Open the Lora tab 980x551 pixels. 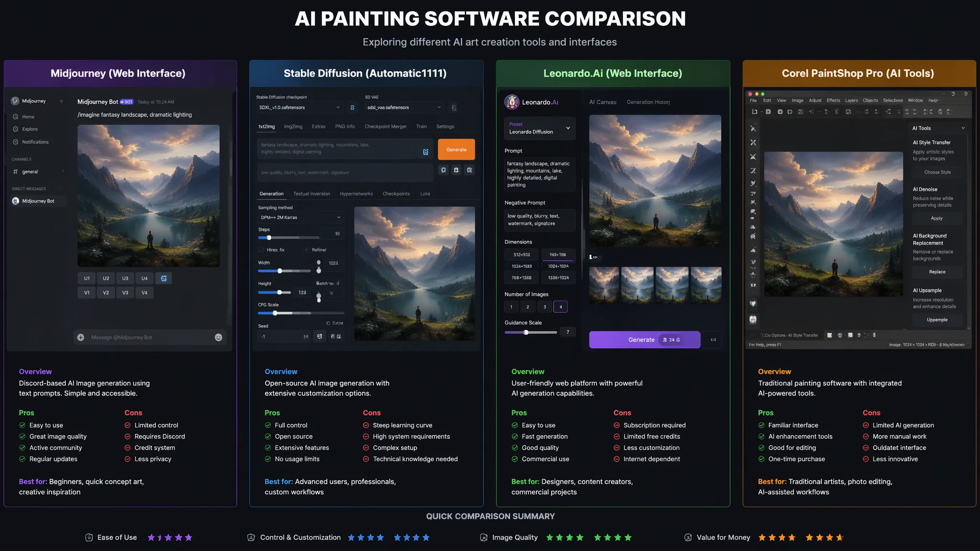pos(425,194)
